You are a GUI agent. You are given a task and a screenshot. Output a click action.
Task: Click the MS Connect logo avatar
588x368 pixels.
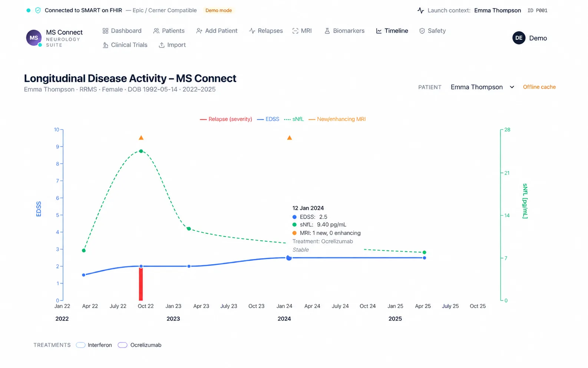pos(34,38)
